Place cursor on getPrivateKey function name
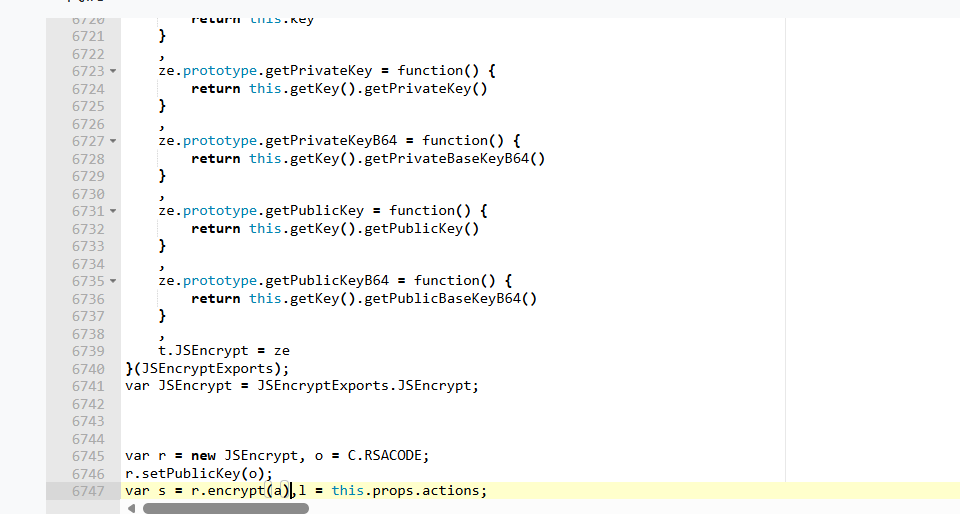960x514 pixels. tap(318, 71)
